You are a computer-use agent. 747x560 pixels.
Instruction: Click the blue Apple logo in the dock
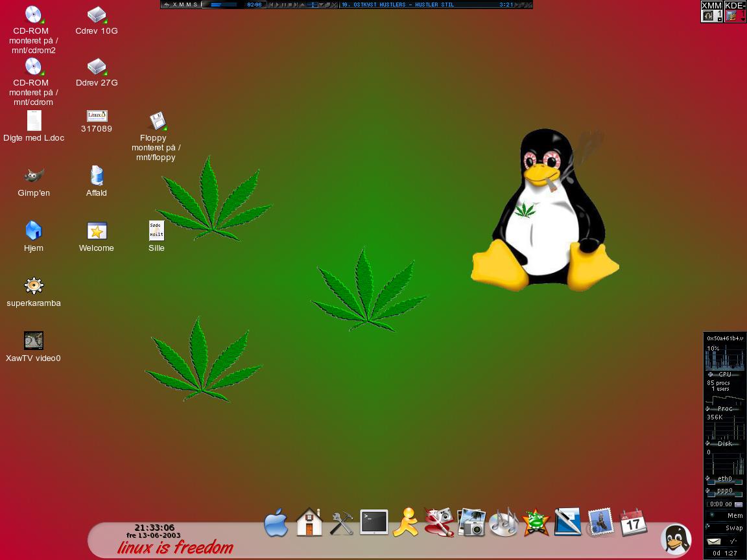point(276,523)
